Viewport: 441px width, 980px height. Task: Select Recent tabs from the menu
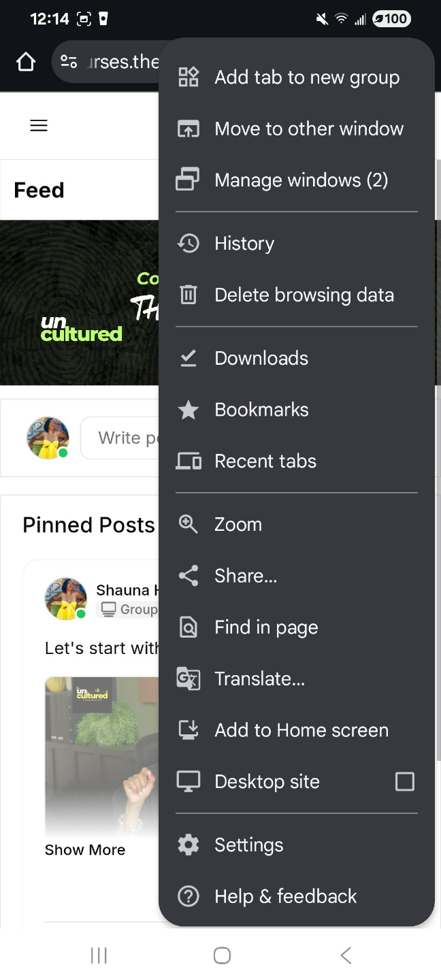tap(265, 461)
